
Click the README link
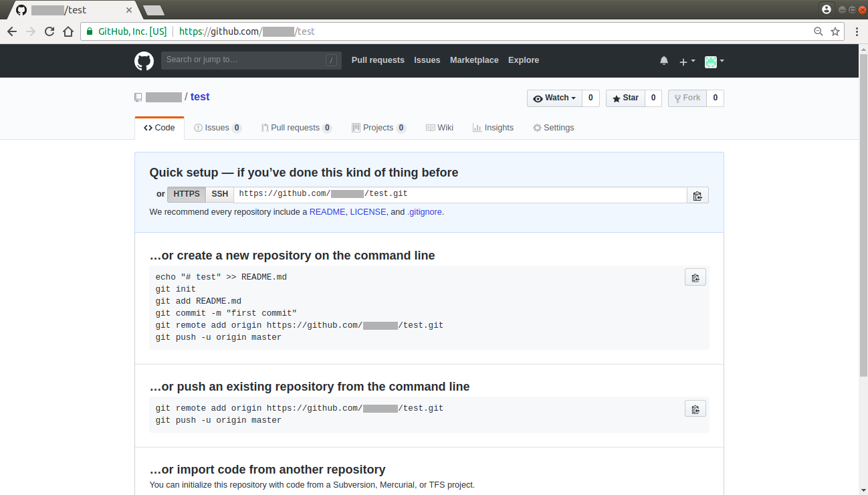(327, 212)
